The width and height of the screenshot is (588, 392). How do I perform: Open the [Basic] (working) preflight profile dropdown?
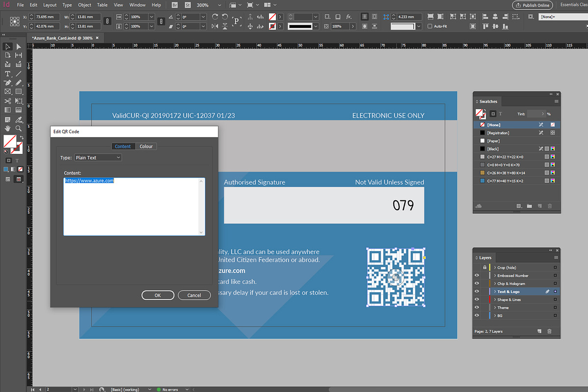(150, 390)
